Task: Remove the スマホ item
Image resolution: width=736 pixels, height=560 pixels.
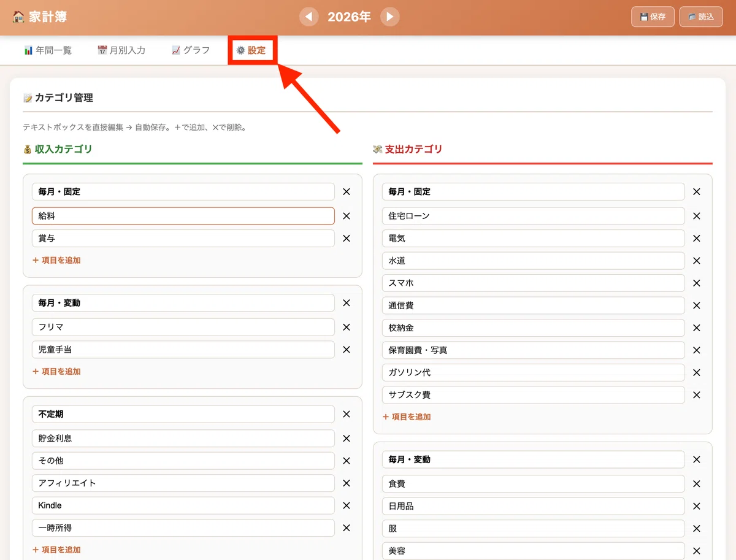Action: tap(697, 283)
